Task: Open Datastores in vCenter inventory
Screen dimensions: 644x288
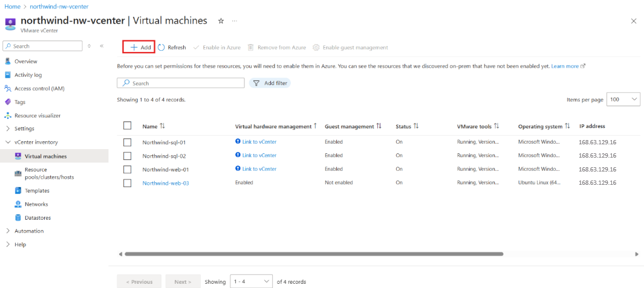Action: click(37, 217)
